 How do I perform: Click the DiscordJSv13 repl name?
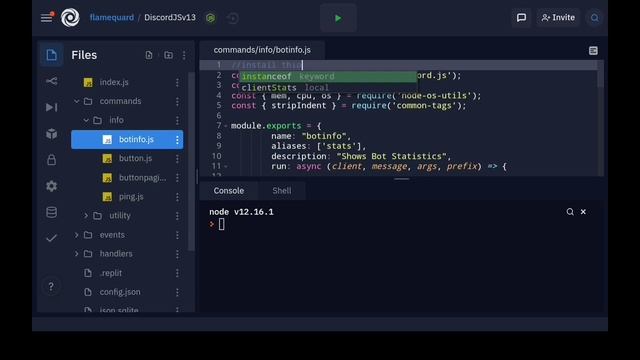point(170,18)
